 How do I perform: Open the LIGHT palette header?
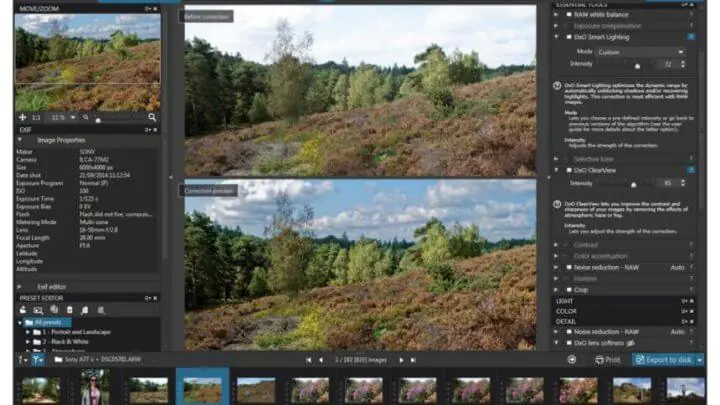[624, 301]
